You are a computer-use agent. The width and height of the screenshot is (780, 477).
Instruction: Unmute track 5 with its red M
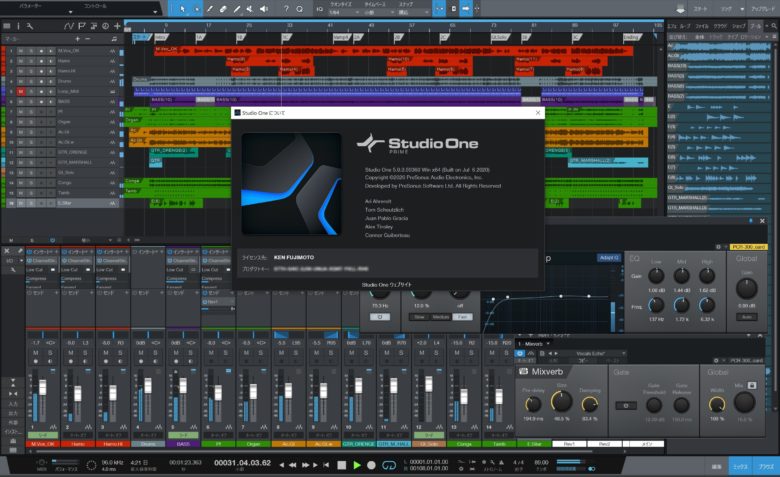pos(21,92)
